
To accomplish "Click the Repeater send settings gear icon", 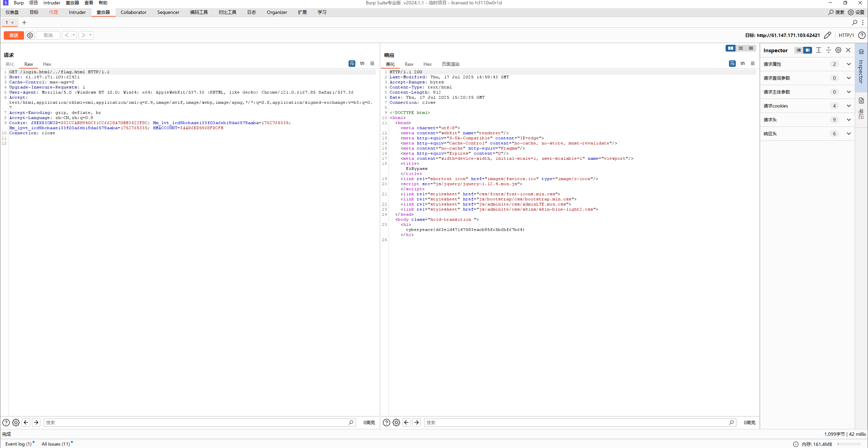I will (30, 35).
